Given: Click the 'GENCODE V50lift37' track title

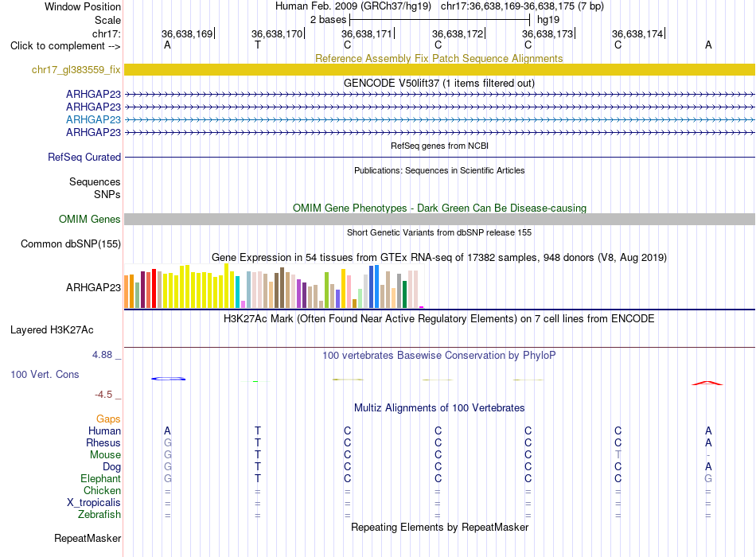Looking at the screenshot, I should tap(439, 83).
